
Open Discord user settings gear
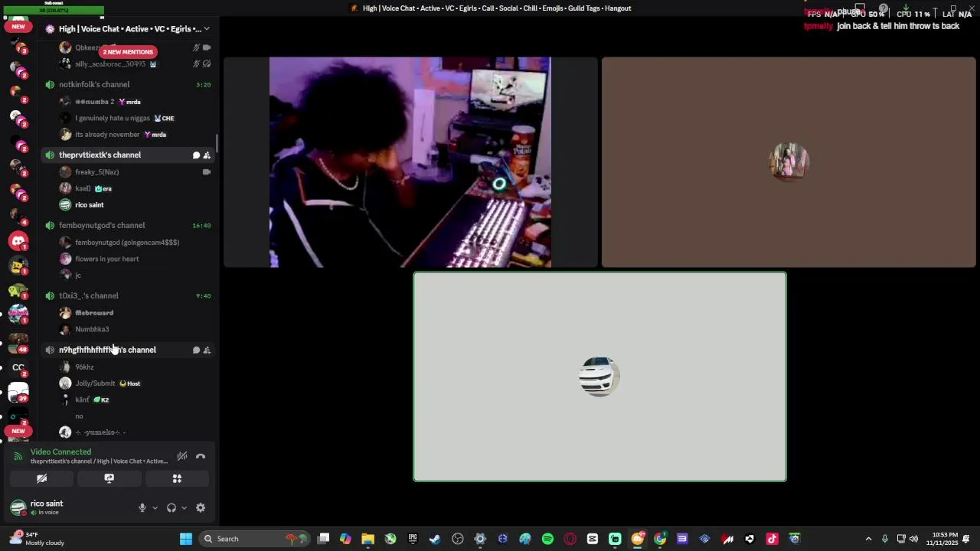201,507
